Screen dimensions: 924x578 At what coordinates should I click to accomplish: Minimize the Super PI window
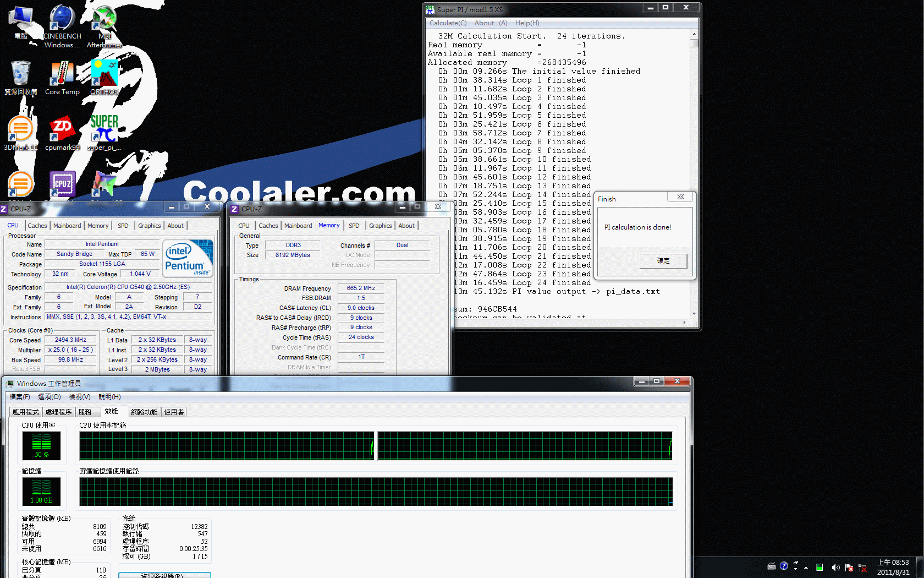click(x=650, y=8)
